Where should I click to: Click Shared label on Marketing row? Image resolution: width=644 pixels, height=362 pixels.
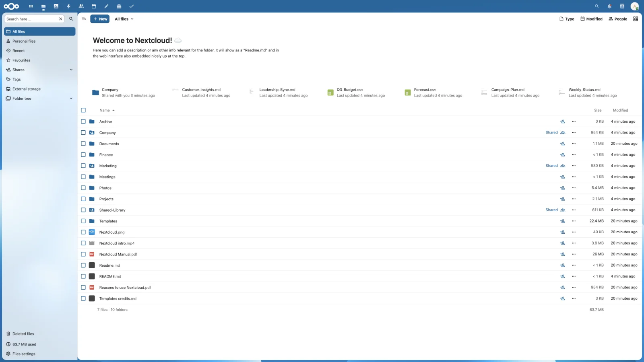551,166
